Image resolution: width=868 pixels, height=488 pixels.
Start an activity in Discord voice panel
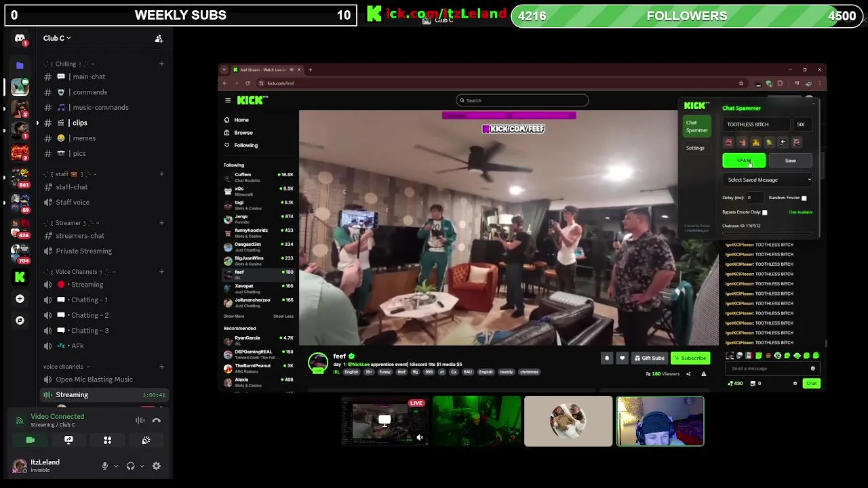107,440
